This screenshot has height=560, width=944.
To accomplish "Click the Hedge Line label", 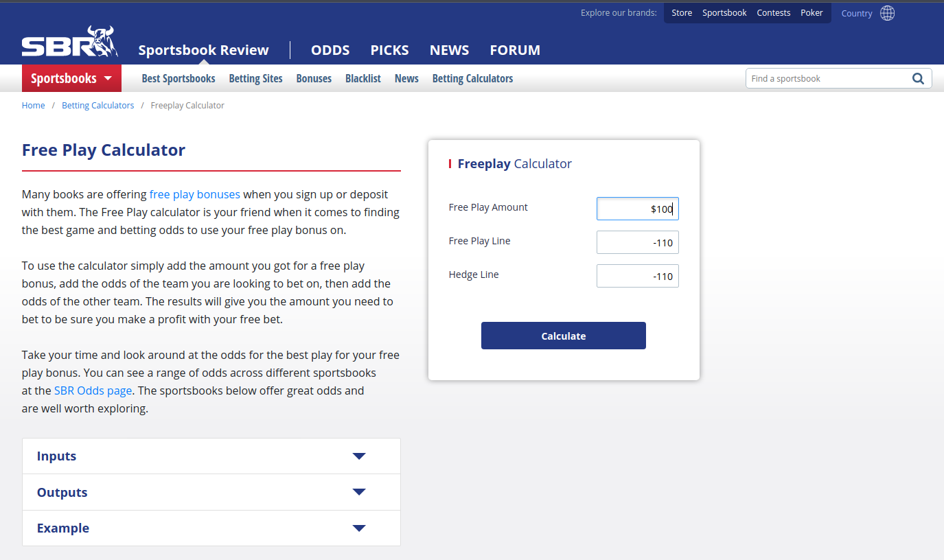I will coord(474,275).
